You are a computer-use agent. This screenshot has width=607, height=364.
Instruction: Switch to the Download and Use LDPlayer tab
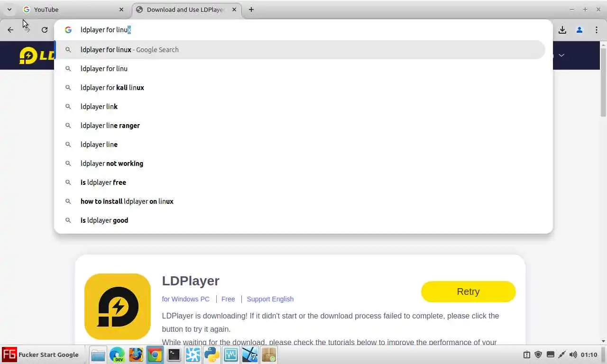[x=186, y=9]
